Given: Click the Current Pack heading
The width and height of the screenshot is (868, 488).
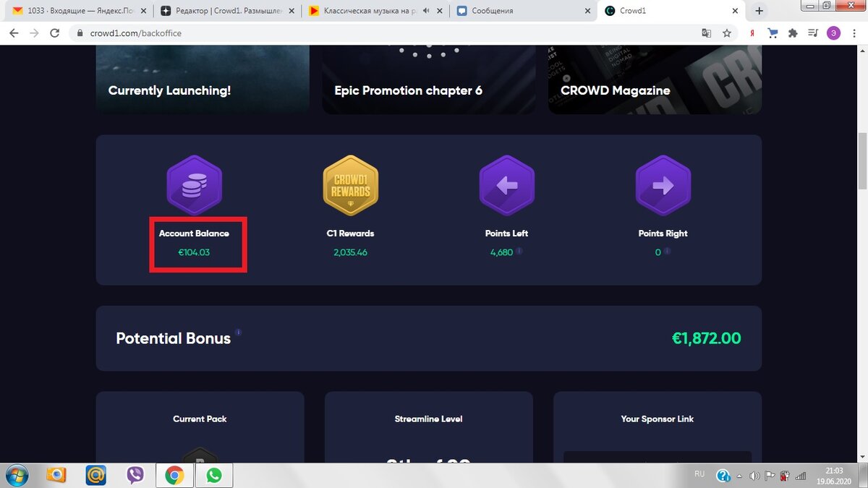Looking at the screenshot, I should click(x=200, y=419).
